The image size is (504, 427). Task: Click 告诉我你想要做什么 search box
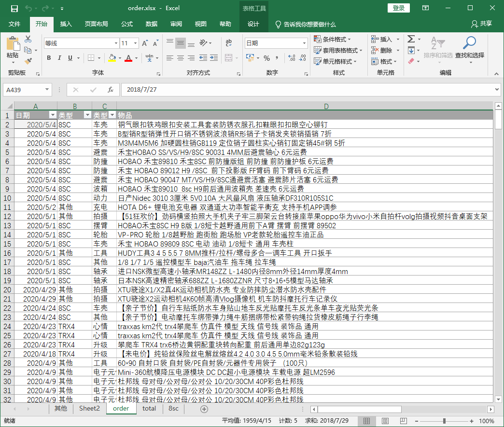(306, 25)
